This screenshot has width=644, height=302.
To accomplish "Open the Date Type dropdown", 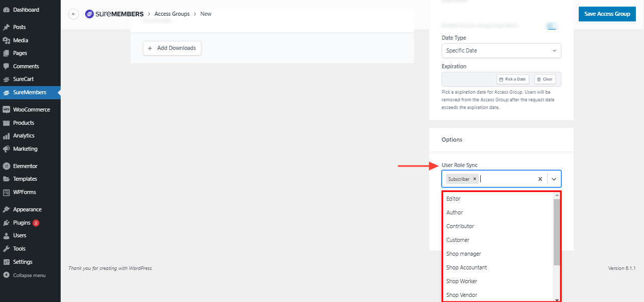I will pos(501,50).
